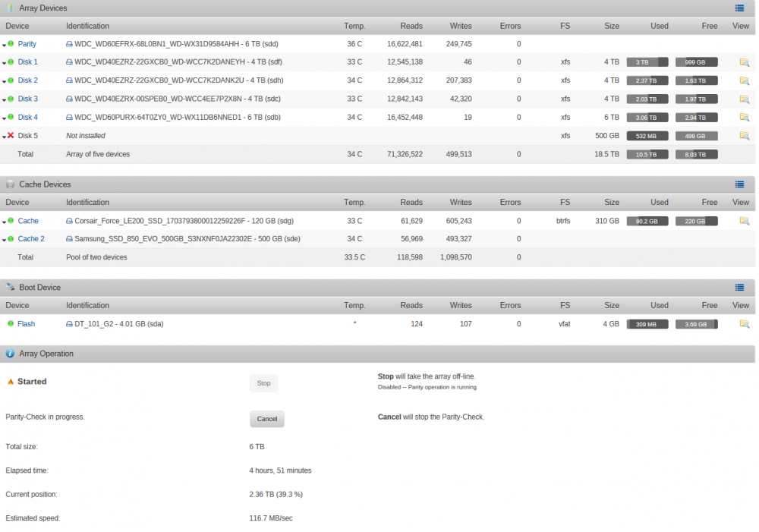The image size is (759, 532).
Task: Open the Disk 3 device link
Action: coord(27,99)
